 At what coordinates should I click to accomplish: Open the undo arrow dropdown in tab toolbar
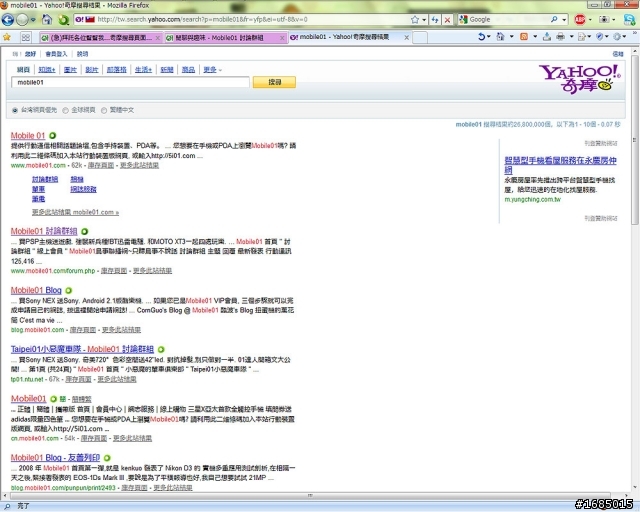click(489, 37)
